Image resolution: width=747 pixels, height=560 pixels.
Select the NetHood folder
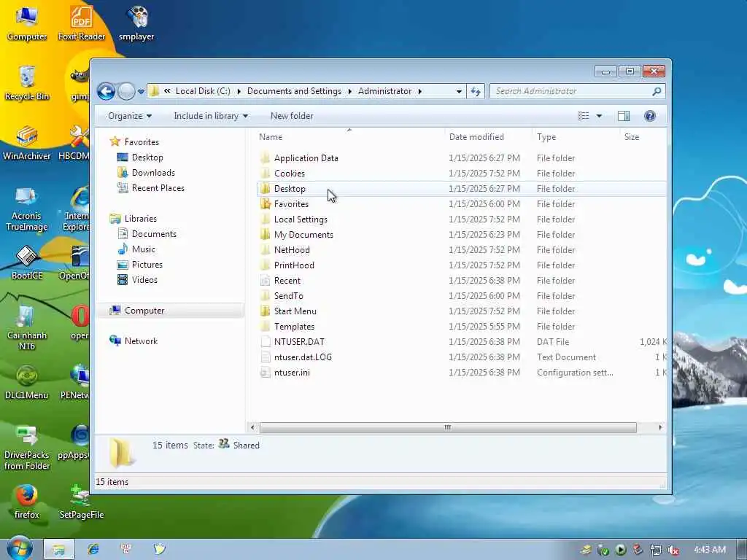click(292, 250)
